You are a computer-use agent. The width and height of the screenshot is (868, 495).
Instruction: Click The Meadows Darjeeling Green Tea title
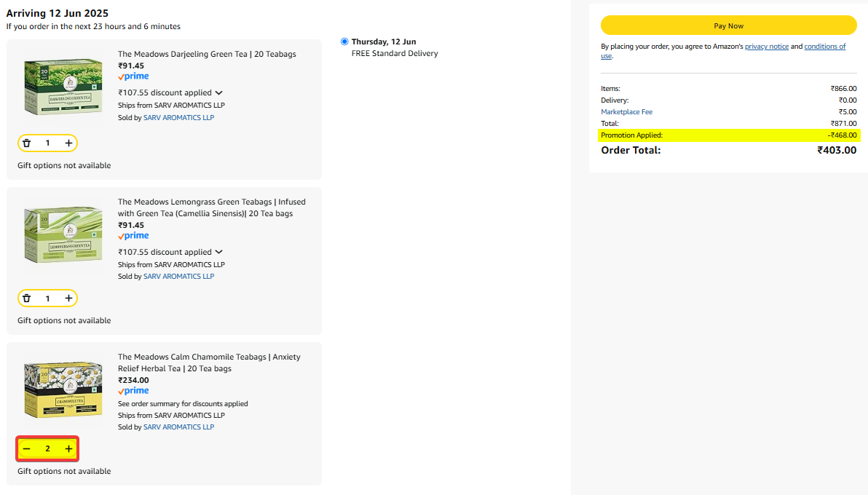[x=207, y=55]
